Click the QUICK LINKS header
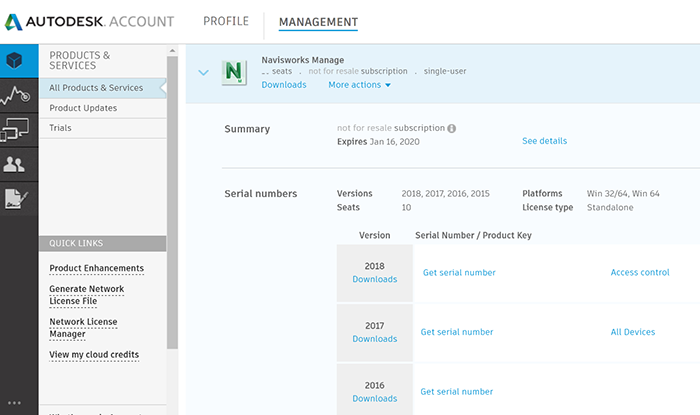 click(x=103, y=244)
